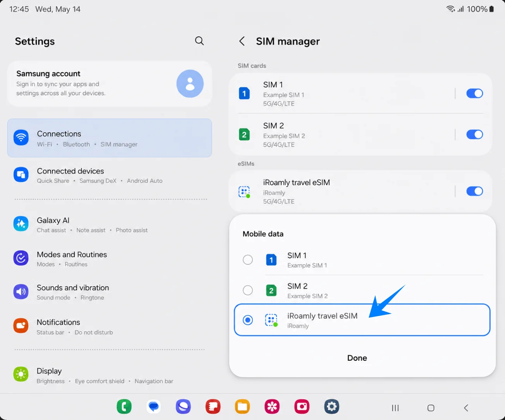The width and height of the screenshot is (505, 420).
Task: Launch the Phone app from the dock
Action: [x=124, y=407]
